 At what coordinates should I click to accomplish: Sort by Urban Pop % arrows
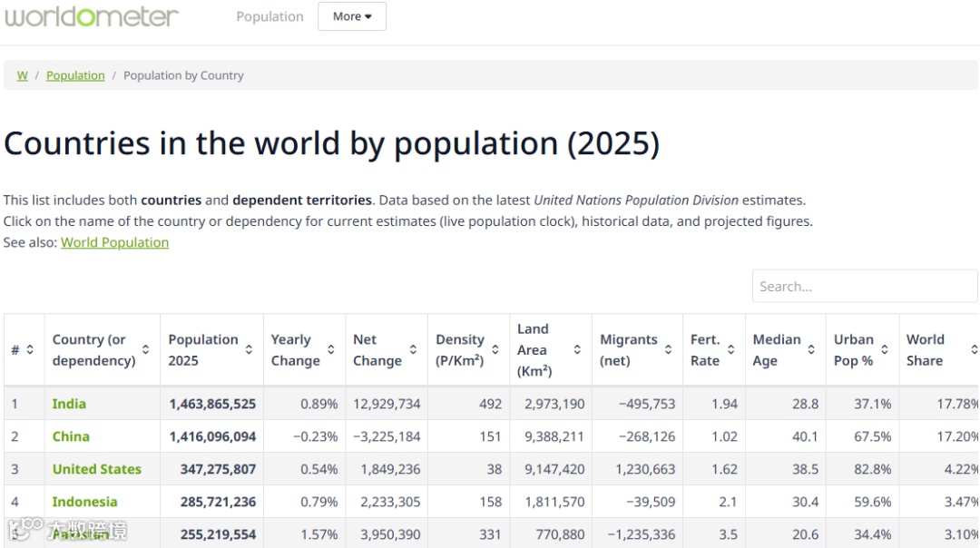[885, 350]
